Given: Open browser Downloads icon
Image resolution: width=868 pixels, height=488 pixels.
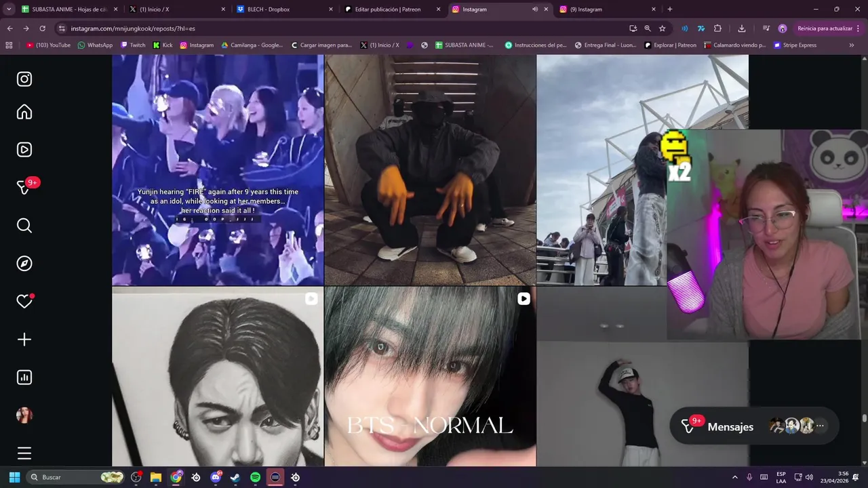Looking at the screenshot, I should tap(742, 28).
